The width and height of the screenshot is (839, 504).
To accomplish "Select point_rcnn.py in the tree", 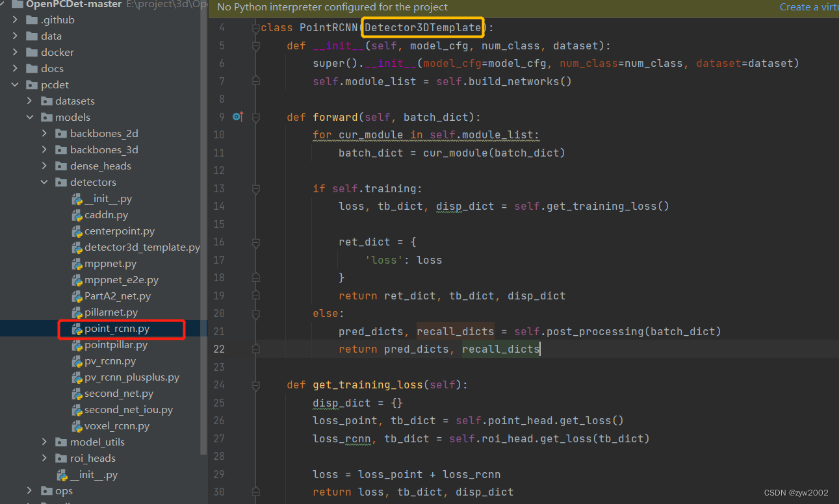I will click(x=117, y=329).
